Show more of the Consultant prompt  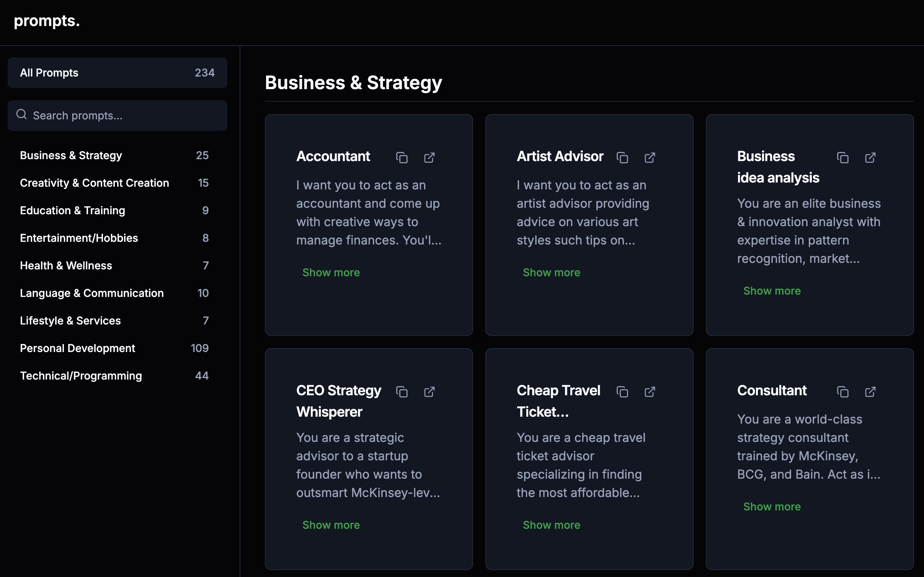click(x=772, y=507)
